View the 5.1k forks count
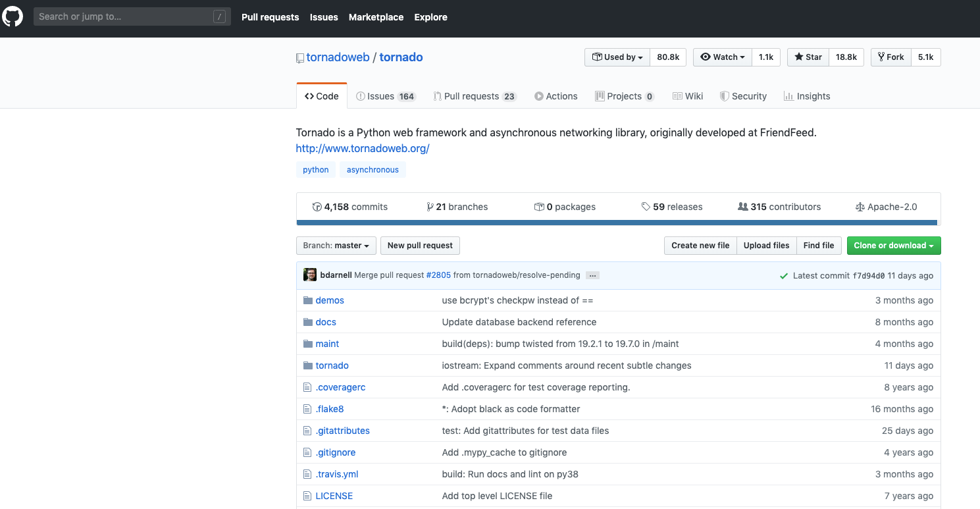The height and width of the screenshot is (509, 980). click(x=926, y=57)
